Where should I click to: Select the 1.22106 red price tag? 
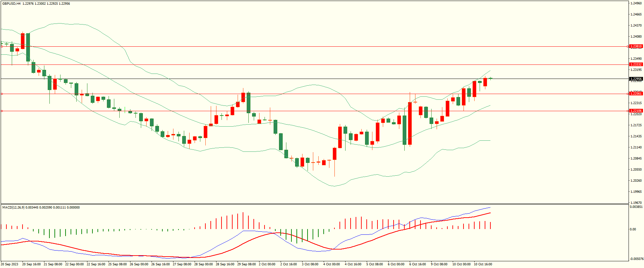coord(636,111)
